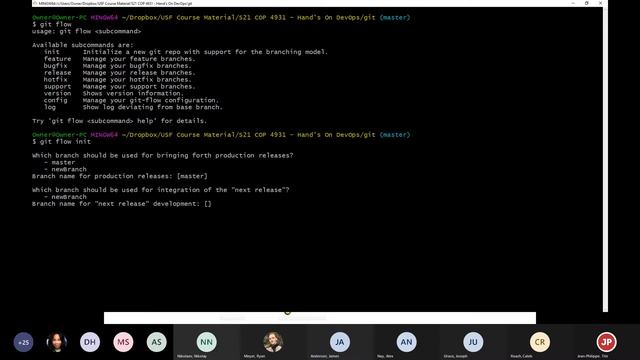Click the white shared-content bar below the terminal
The height and width of the screenshot is (360, 640).
(x=320, y=318)
